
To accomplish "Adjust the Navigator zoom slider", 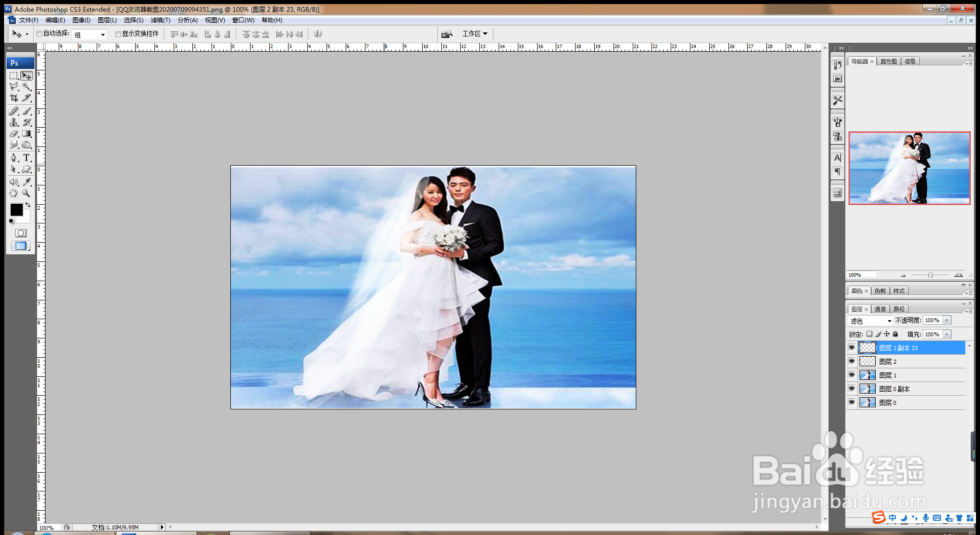I will [x=930, y=275].
